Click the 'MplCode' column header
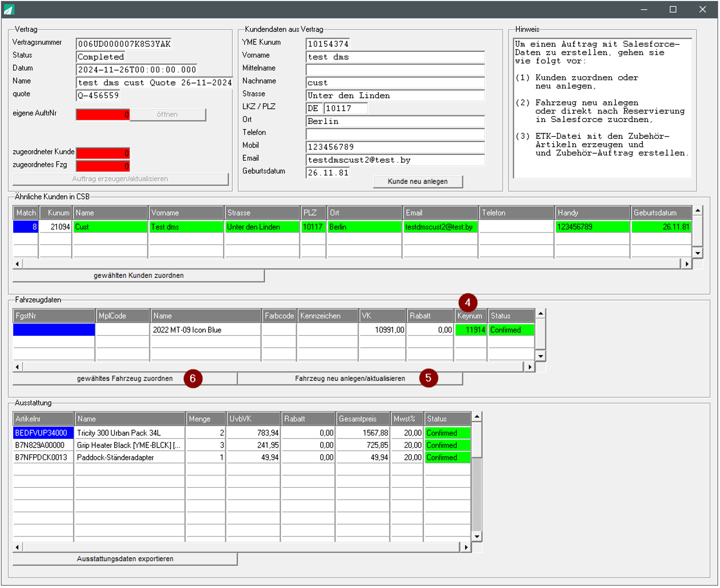720x588 pixels. tap(123, 316)
